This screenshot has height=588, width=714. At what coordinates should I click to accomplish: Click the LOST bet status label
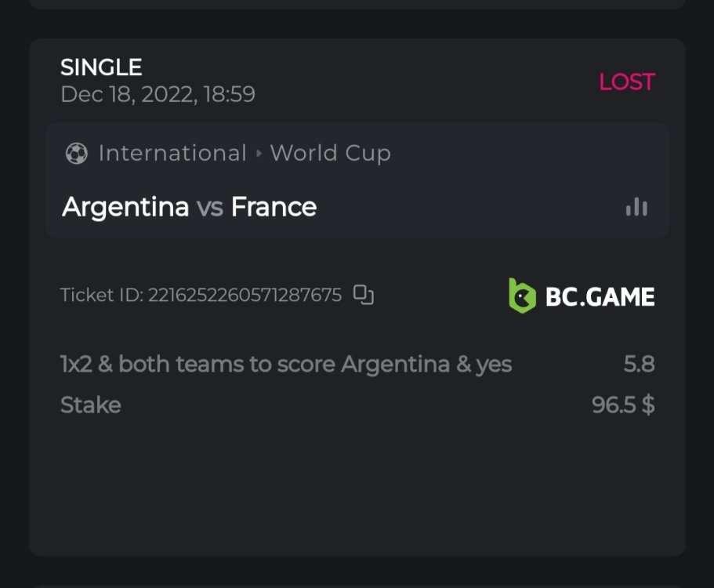[626, 82]
